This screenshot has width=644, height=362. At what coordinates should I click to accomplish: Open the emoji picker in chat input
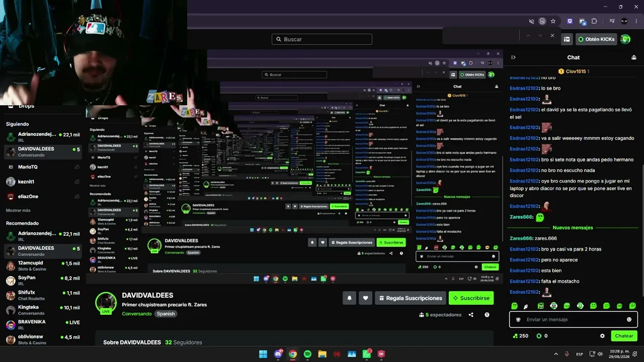click(x=629, y=319)
